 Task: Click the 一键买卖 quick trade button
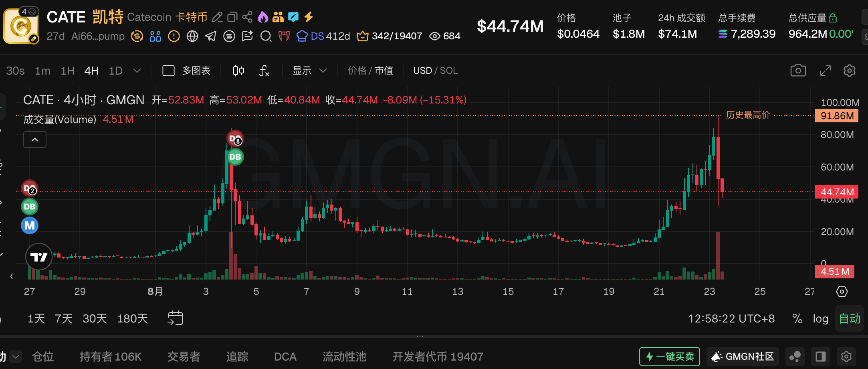coord(670,357)
